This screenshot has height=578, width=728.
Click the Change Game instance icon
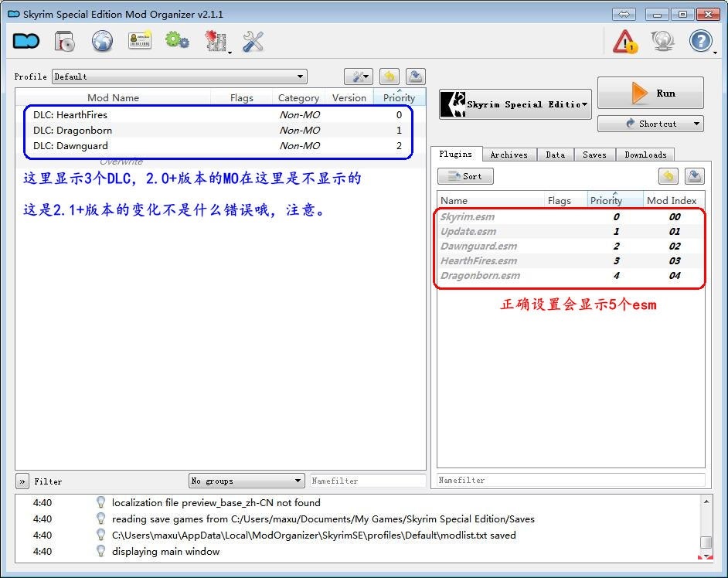(26, 41)
